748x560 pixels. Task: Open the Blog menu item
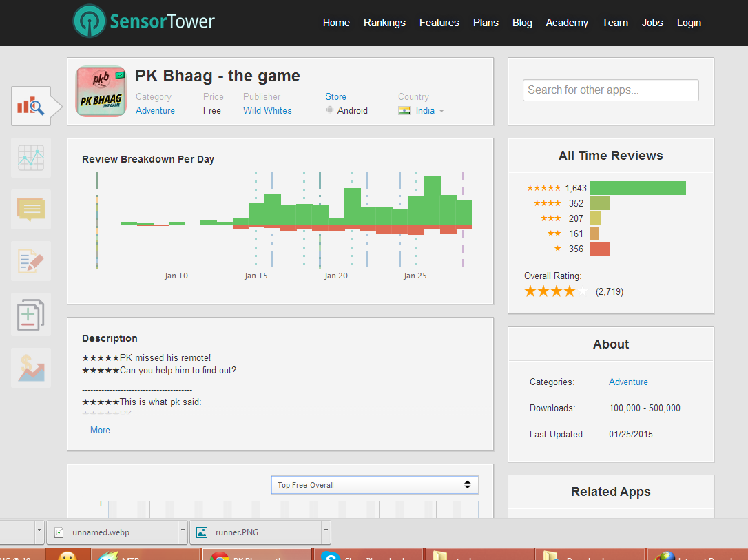(522, 23)
